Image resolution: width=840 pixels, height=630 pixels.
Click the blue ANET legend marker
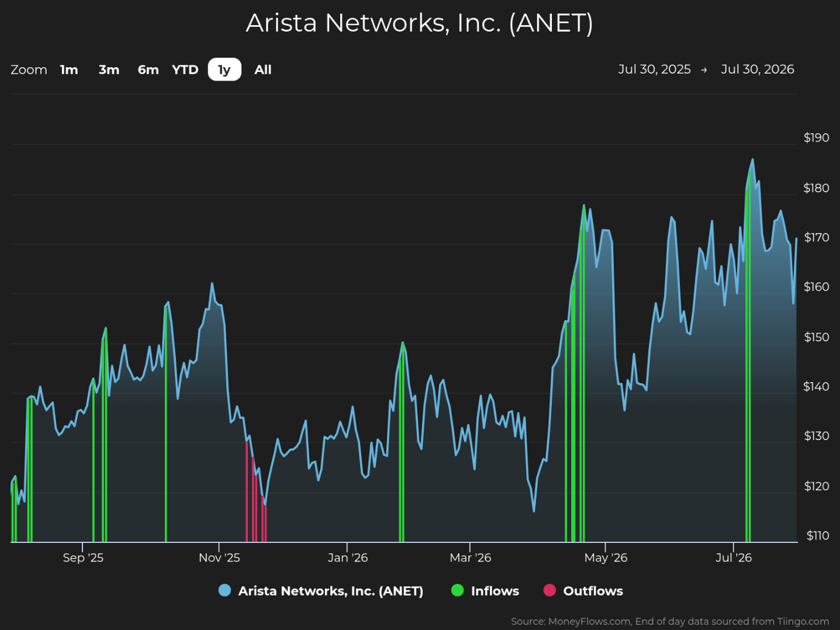pyautogui.click(x=224, y=590)
